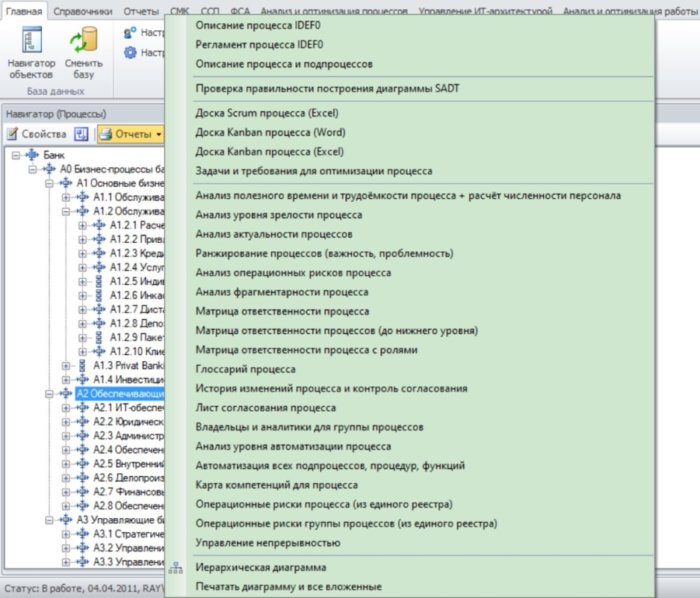Click the user settings icon with gear
Image resolution: width=700 pixels, height=598 pixels.
[x=130, y=33]
